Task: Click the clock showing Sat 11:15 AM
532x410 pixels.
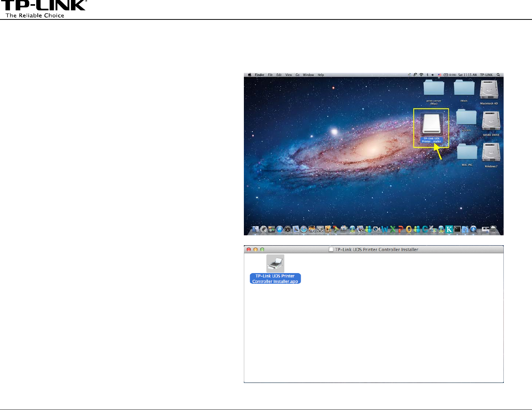Action: click(468, 75)
